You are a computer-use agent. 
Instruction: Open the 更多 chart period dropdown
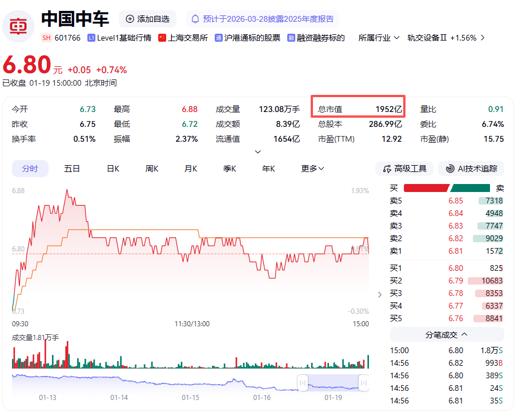312,169
